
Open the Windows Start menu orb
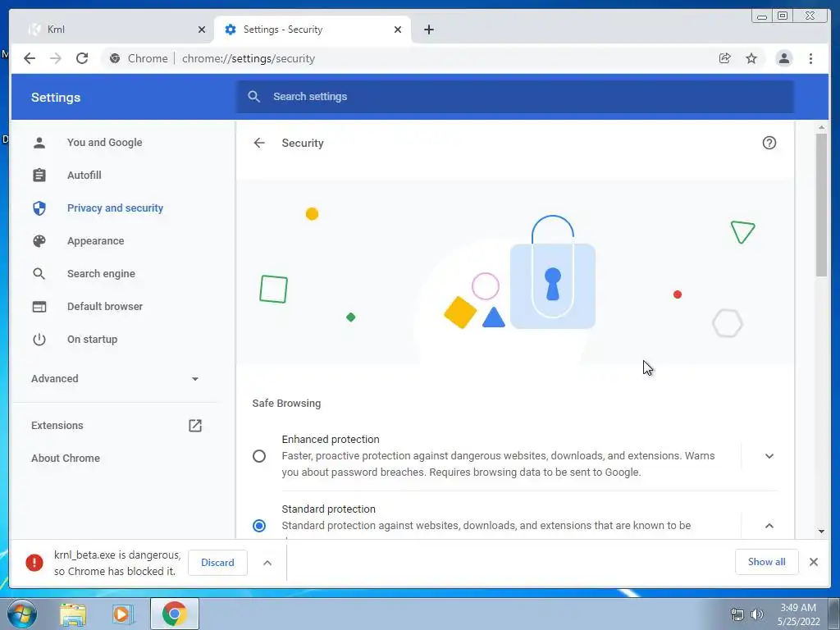22,614
